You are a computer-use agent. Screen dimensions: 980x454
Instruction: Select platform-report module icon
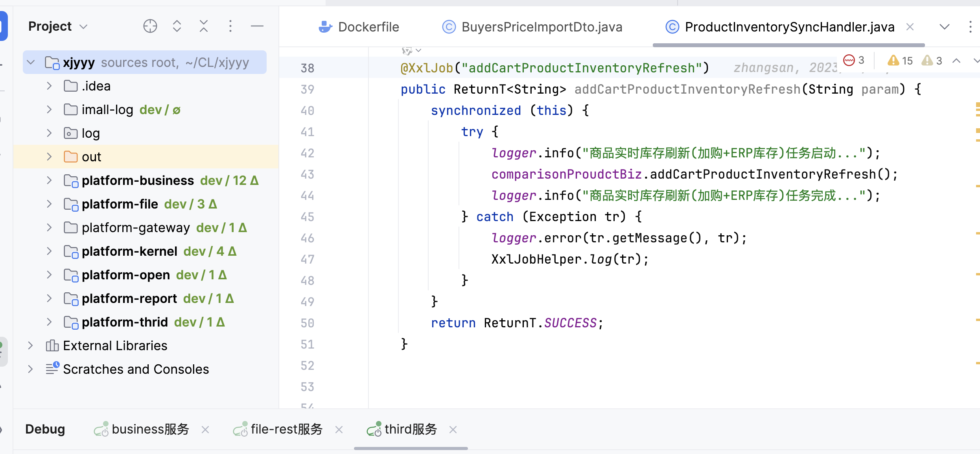coord(71,299)
